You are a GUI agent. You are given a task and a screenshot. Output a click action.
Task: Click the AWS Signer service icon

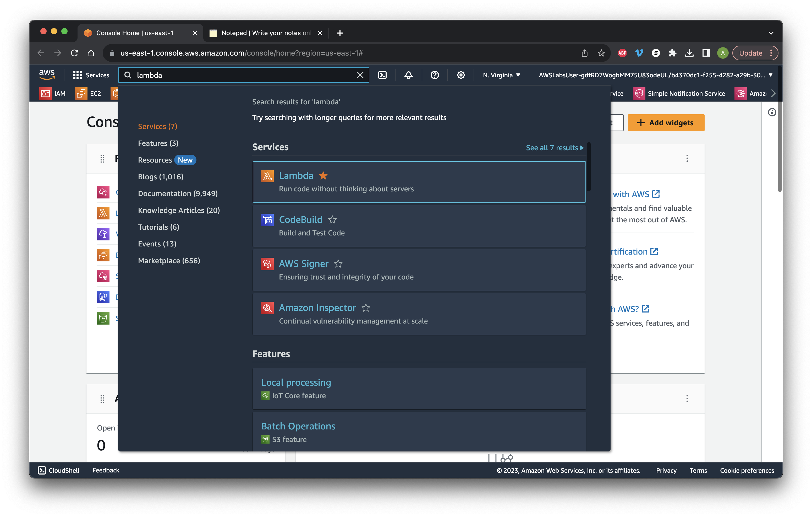coord(267,264)
